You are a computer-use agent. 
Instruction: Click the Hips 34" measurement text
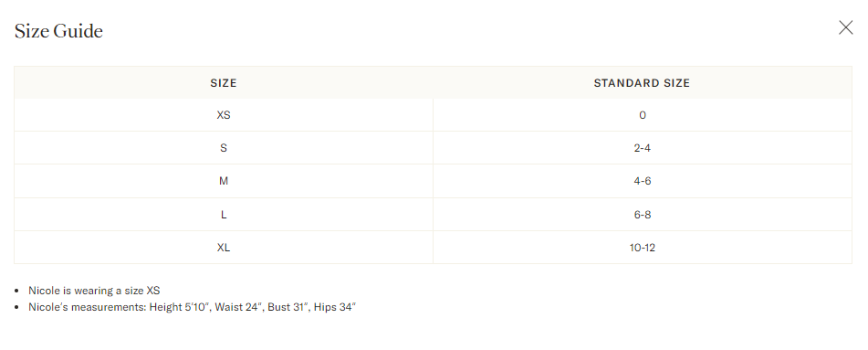click(335, 307)
